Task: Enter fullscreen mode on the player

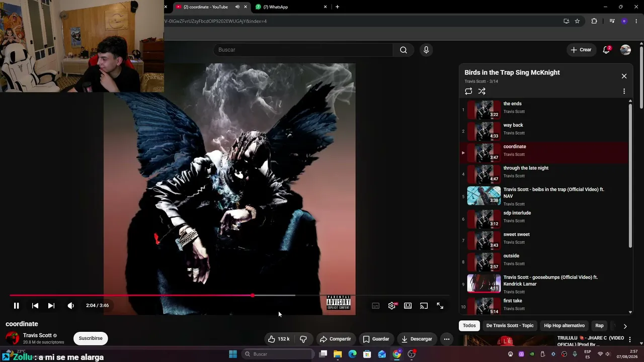Action: pos(440,306)
